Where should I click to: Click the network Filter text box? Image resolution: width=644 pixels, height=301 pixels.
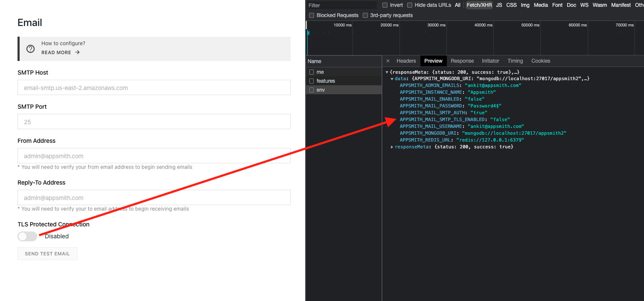click(x=342, y=5)
